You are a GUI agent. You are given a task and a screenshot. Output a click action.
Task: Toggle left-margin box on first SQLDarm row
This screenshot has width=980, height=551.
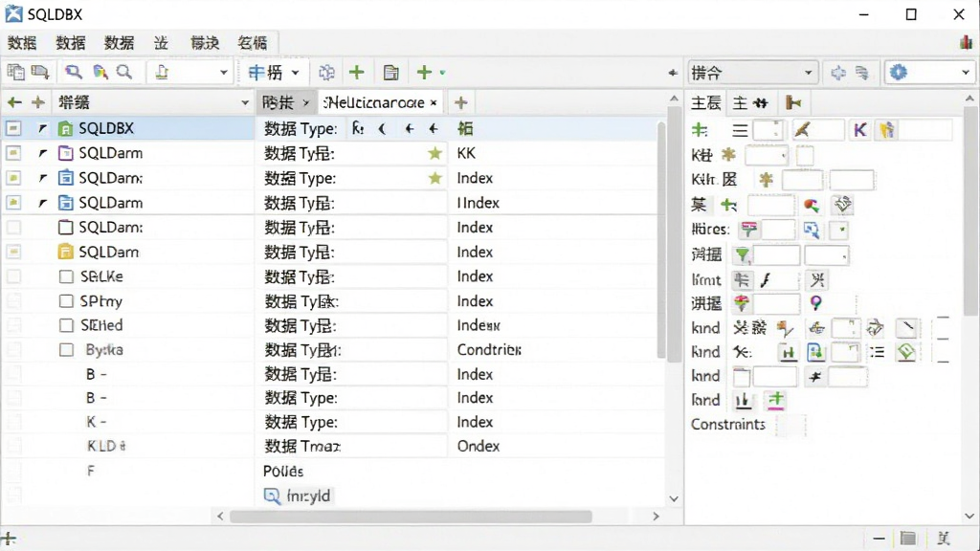(13, 153)
